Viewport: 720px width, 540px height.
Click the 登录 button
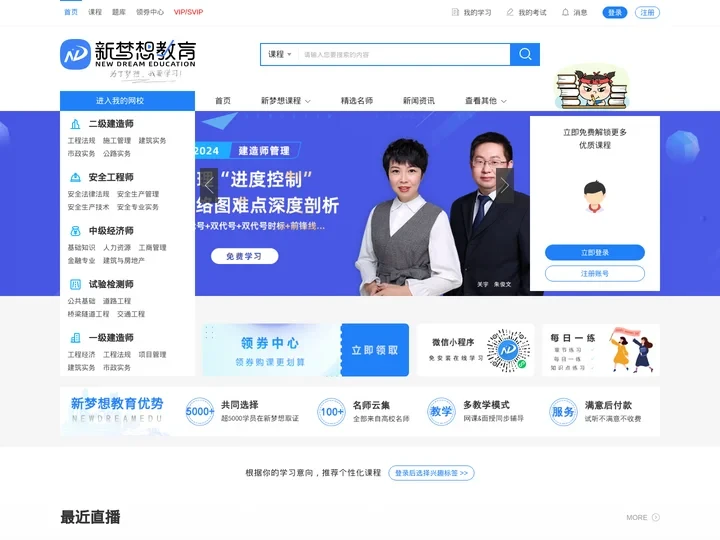pyautogui.click(x=614, y=12)
